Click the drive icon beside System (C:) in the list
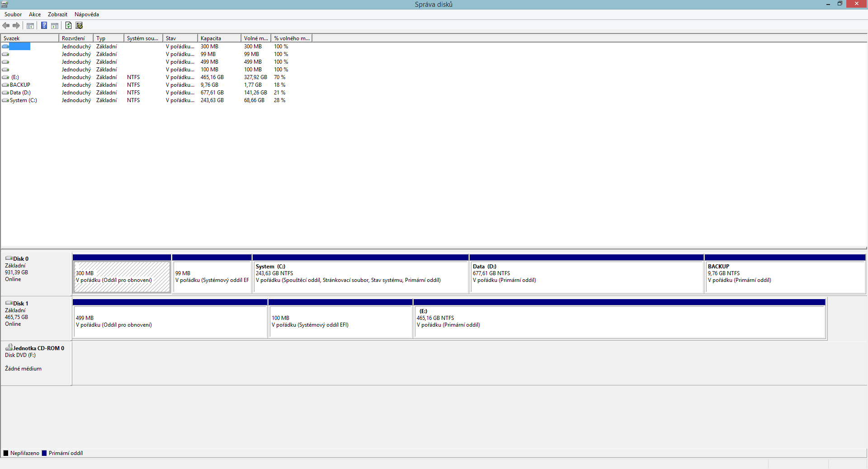The width and height of the screenshot is (868, 469). point(5,100)
